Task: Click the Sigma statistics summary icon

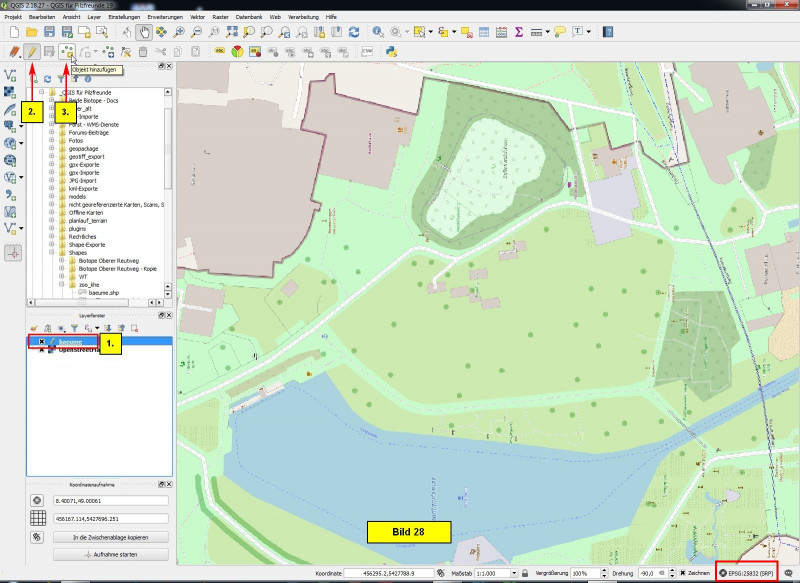Action: (519, 32)
